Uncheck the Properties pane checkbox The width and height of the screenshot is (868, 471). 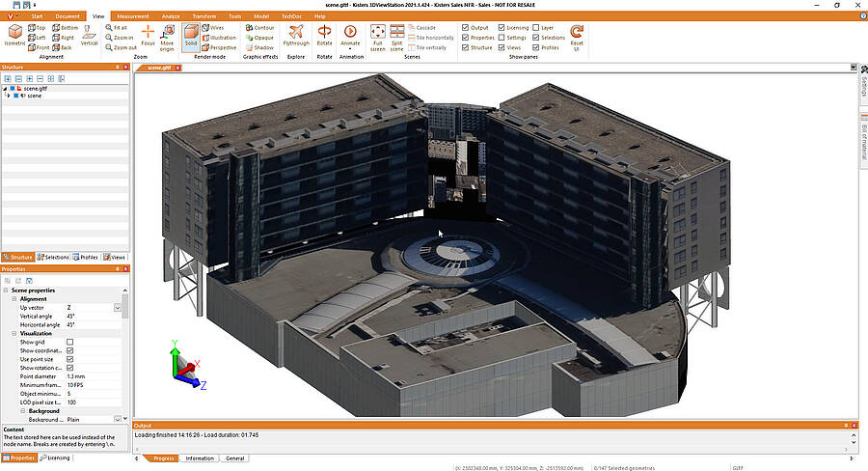(x=465, y=38)
